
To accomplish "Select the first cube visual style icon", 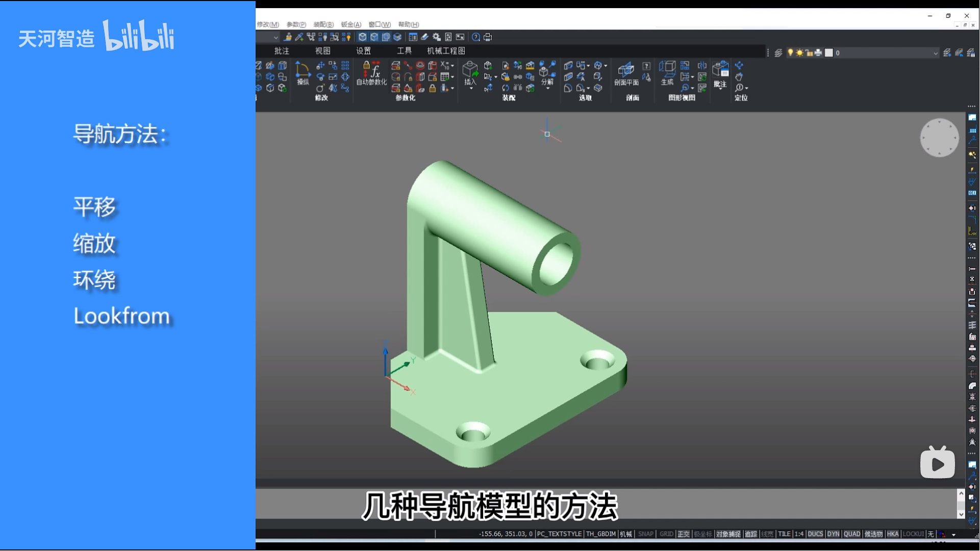I will 362,37.
